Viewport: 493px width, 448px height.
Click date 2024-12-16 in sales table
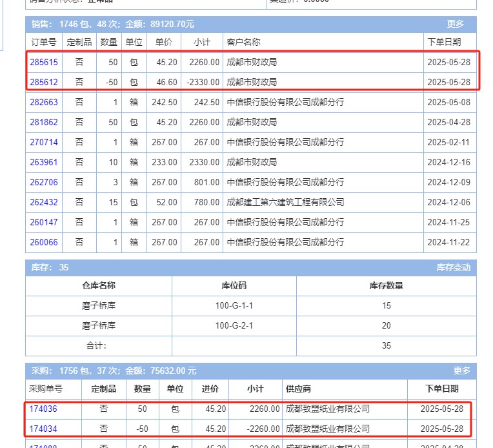tap(448, 162)
